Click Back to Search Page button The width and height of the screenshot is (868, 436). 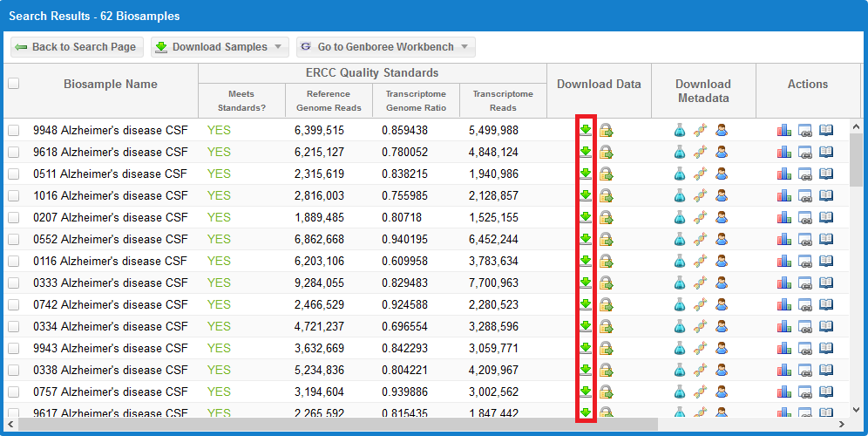[76, 47]
